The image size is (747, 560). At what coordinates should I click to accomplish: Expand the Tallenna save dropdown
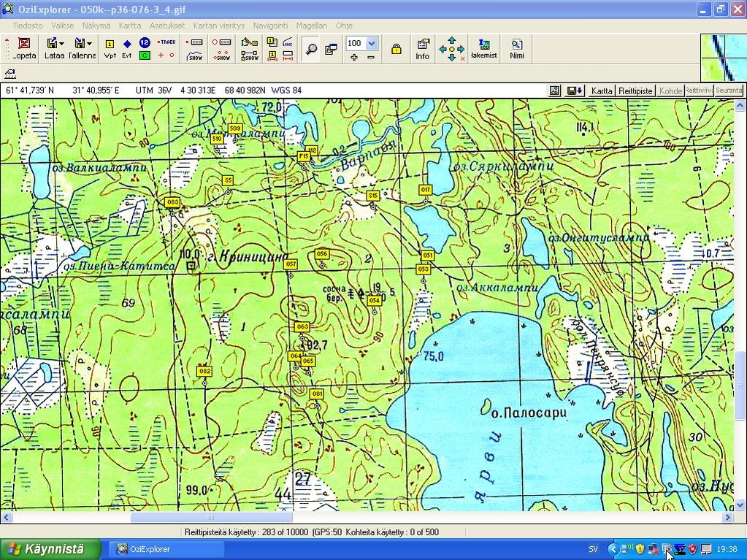click(90, 44)
